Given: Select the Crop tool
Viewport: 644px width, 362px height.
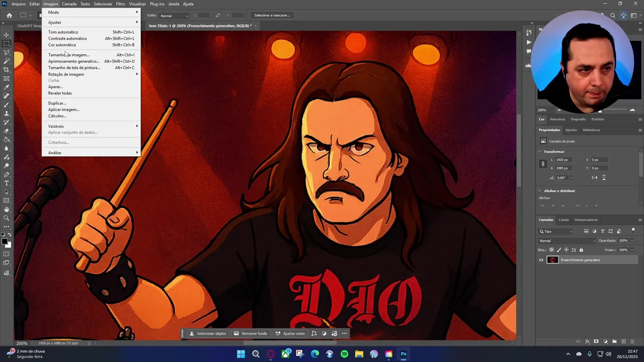Looking at the screenshot, I should coord(7,70).
